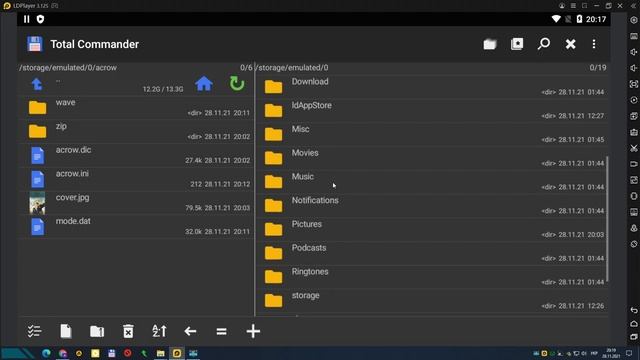The height and width of the screenshot is (360, 640).
Task: Open the three-dot overflow menu
Action: (x=594, y=44)
